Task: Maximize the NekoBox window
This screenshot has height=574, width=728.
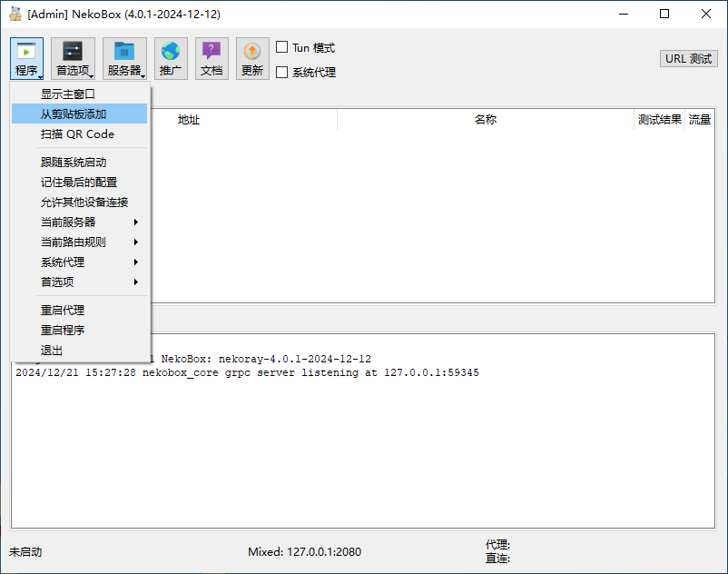Action: pos(664,14)
